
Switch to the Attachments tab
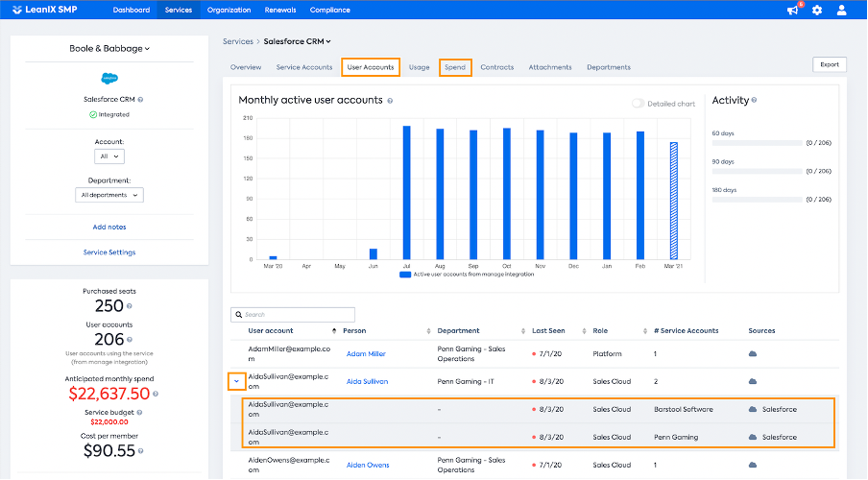point(550,67)
